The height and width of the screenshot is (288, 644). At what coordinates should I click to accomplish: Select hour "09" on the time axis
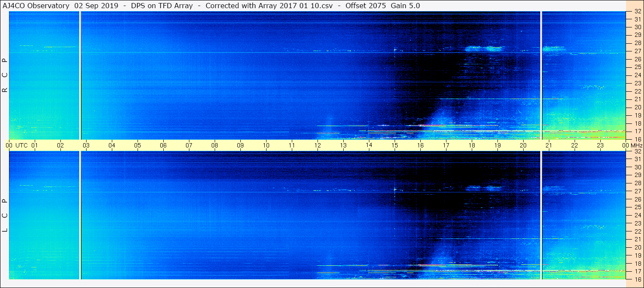point(240,145)
